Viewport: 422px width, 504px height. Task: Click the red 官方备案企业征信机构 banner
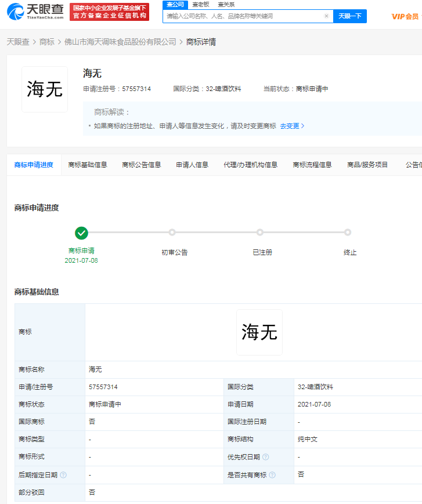click(x=109, y=12)
